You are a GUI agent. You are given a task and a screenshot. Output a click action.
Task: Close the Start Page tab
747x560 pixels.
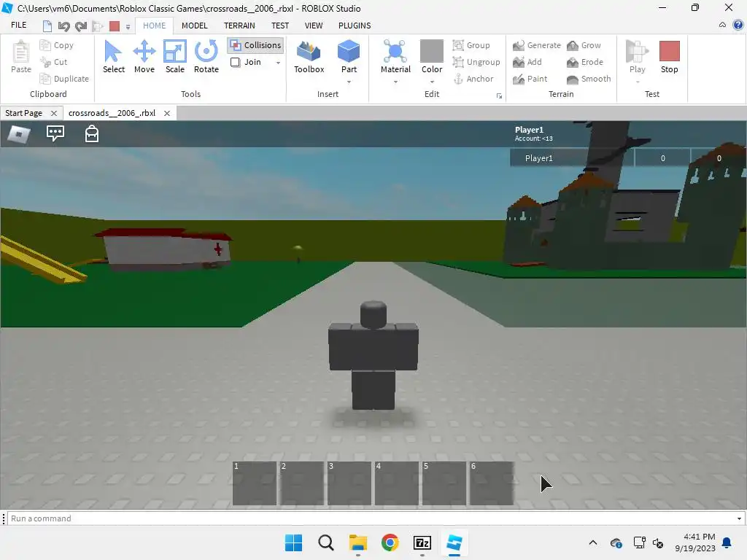coord(54,113)
